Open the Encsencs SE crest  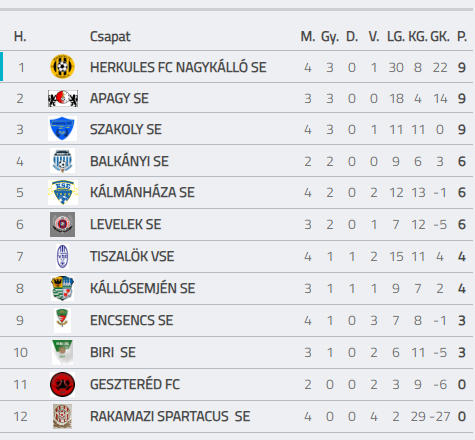(62, 320)
